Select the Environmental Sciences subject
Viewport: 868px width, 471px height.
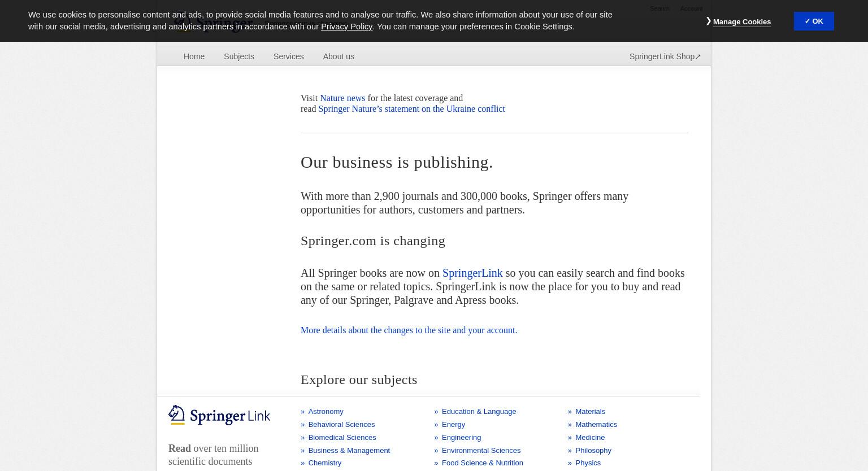[481, 450]
